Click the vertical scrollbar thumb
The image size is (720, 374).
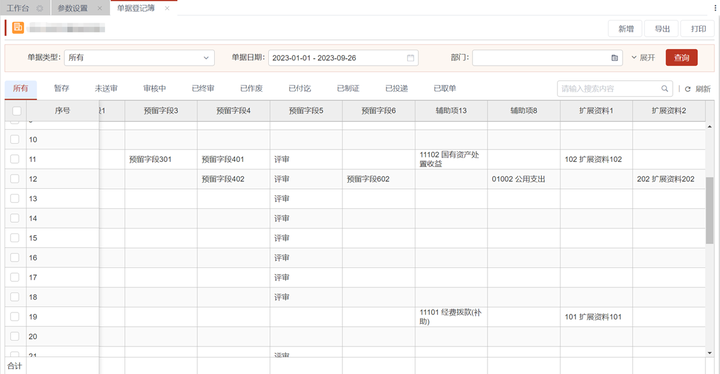pyautogui.click(x=709, y=210)
